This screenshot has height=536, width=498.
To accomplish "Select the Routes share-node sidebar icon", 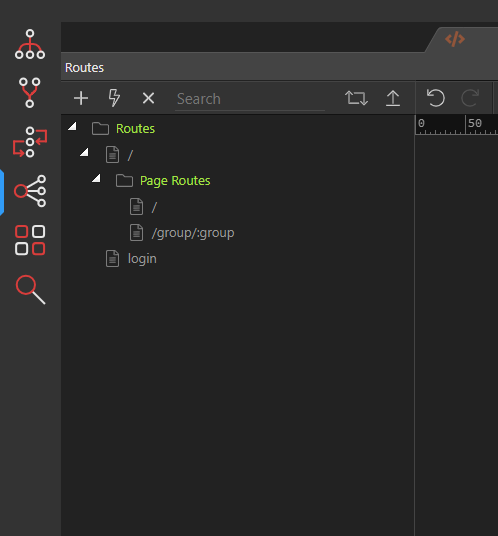I will pos(30,191).
